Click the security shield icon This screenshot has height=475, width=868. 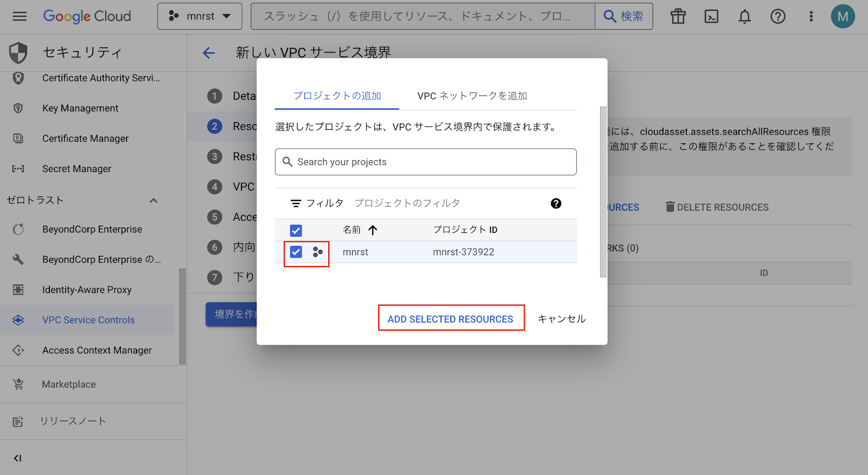pos(18,53)
